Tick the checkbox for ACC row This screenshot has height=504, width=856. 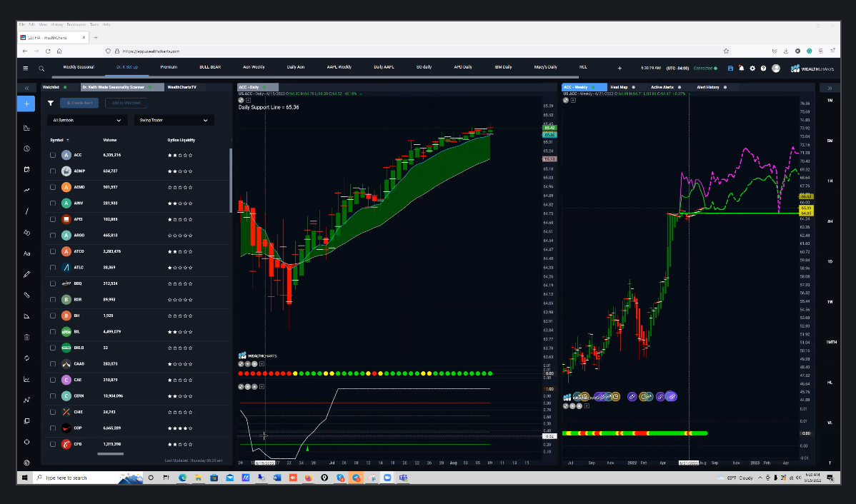click(x=53, y=155)
